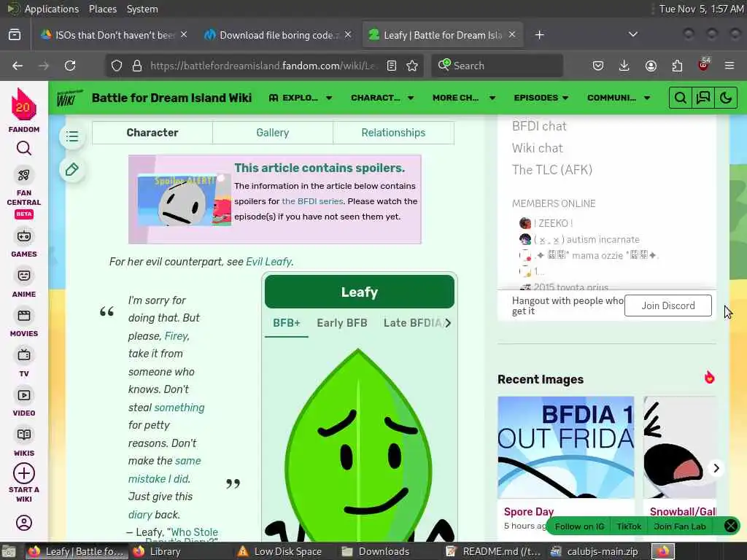Open the BFDI series link
Image resolution: width=747 pixels, height=560 pixels.
click(x=312, y=201)
